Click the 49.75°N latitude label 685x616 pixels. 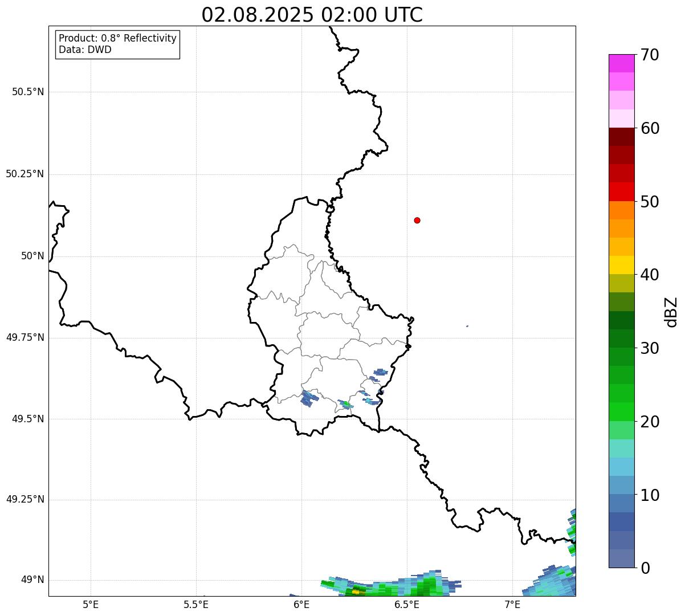click(x=25, y=337)
